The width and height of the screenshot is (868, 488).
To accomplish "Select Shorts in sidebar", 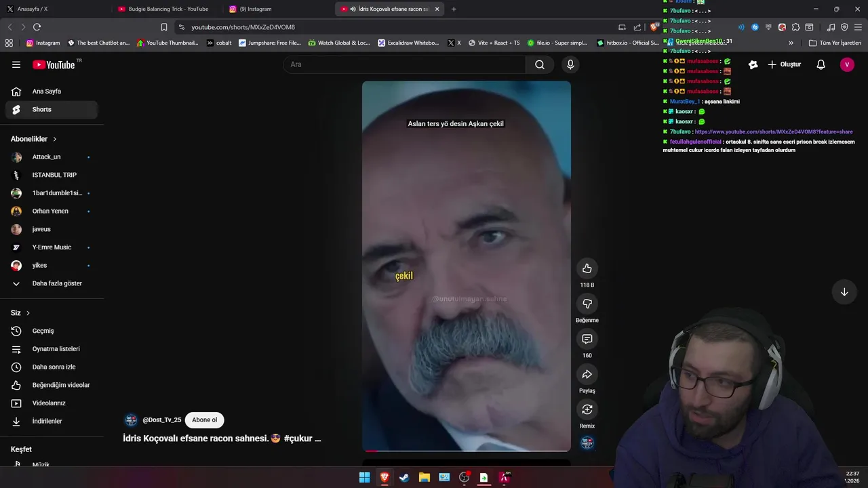I will pyautogui.click(x=52, y=109).
